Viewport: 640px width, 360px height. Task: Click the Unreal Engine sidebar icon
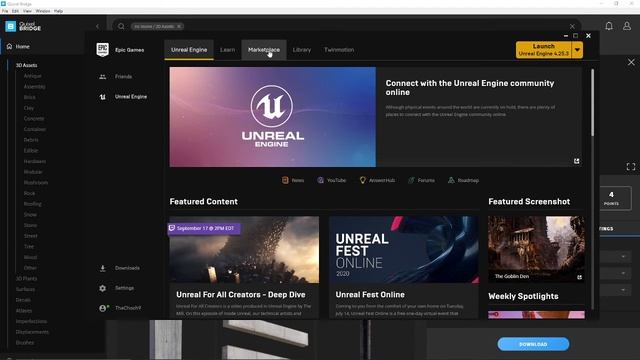(x=102, y=97)
